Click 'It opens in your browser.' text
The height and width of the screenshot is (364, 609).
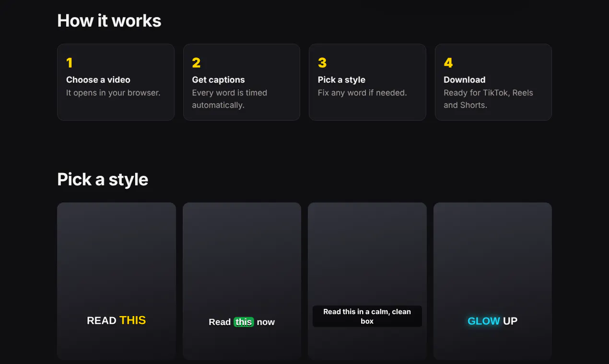pos(113,93)
